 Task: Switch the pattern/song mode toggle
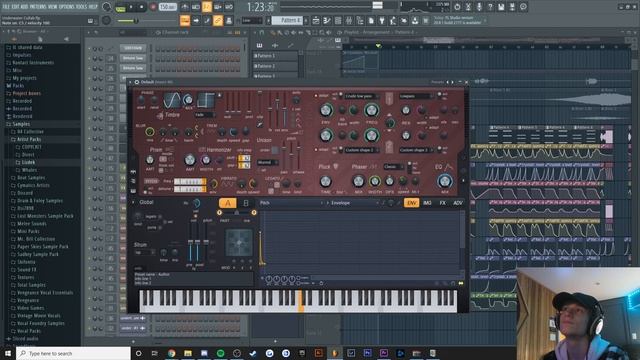(x=120, y=7)
